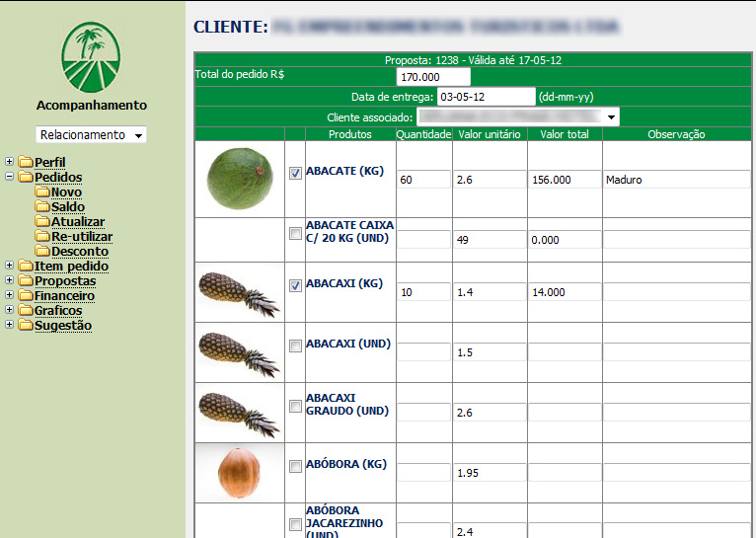Screen dimensions: 756x538
Task: Click the Saldo folder icon
Action: click(x=42, y=206)
